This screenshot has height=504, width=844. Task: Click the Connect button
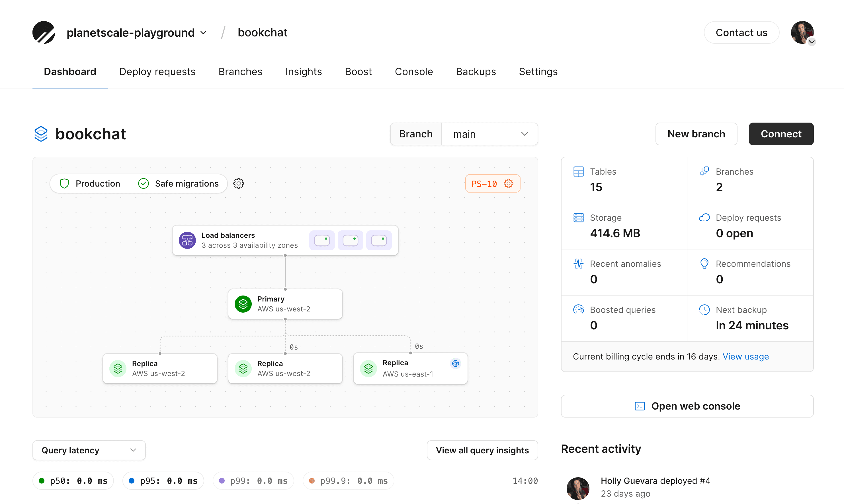click(x=781, y=134)
